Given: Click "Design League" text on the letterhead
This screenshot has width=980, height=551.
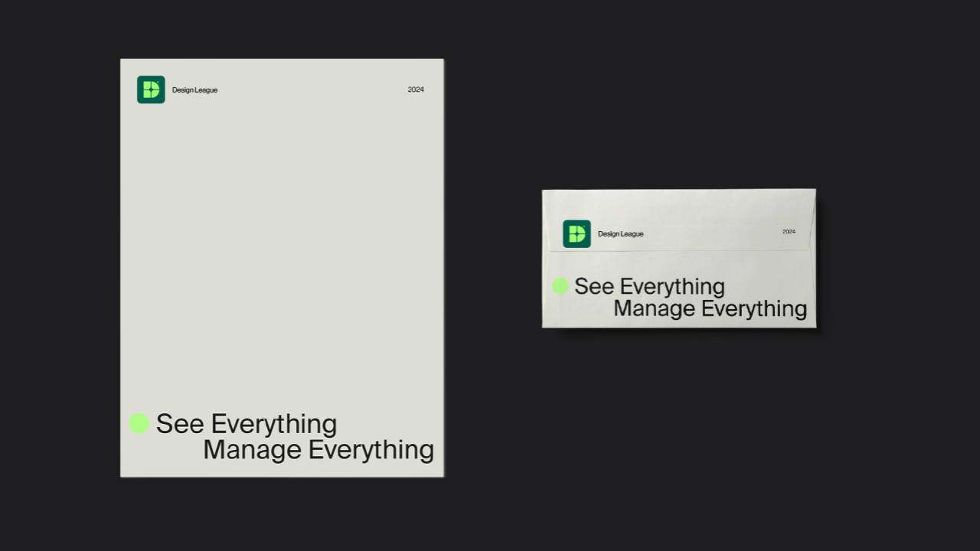Looking at the screenshot, I should coord(194,90).
